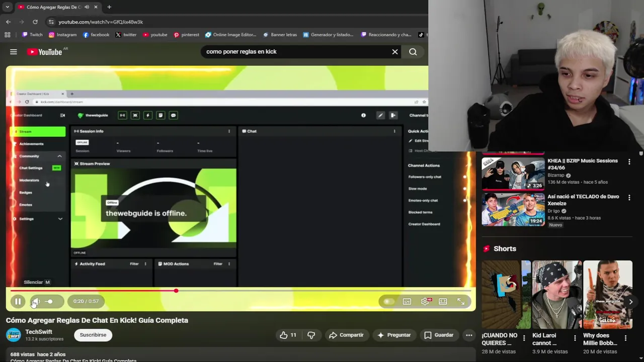Clear the search text with the X
This screenshot has height=362, width=644.
click(x=395, y=51)
